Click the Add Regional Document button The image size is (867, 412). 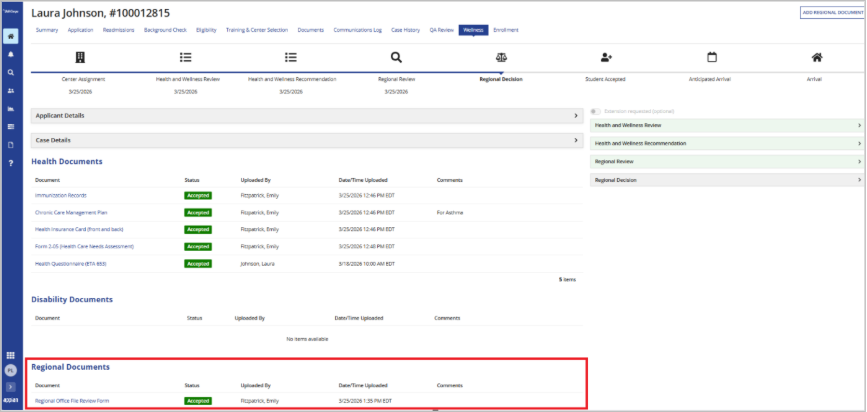point(832,12)
